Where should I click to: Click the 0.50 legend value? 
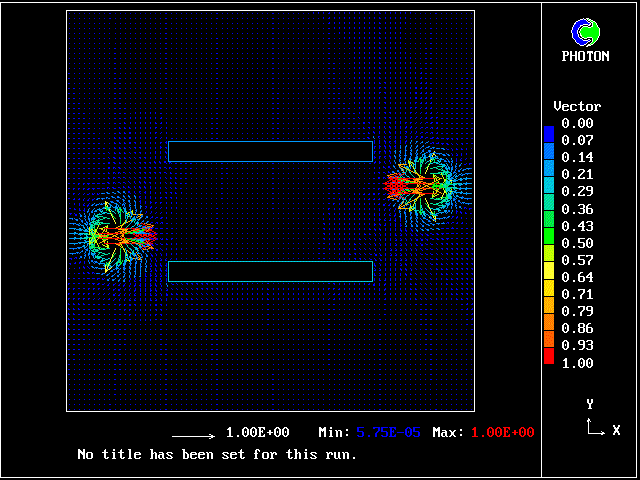pyautogui.click(x=577, y=243)
